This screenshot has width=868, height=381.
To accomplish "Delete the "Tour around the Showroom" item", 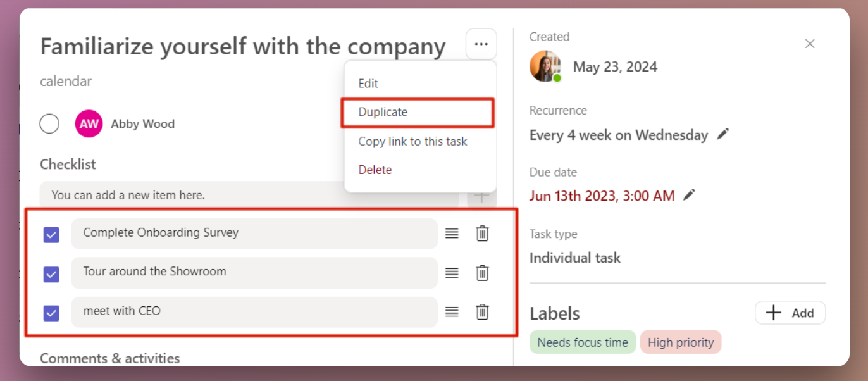I will (x=482, y=273).
